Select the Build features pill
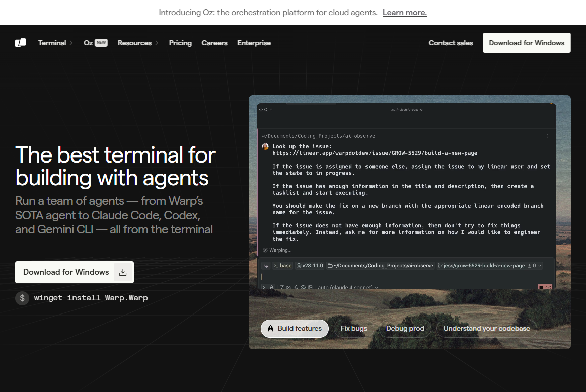 point(295,329)
